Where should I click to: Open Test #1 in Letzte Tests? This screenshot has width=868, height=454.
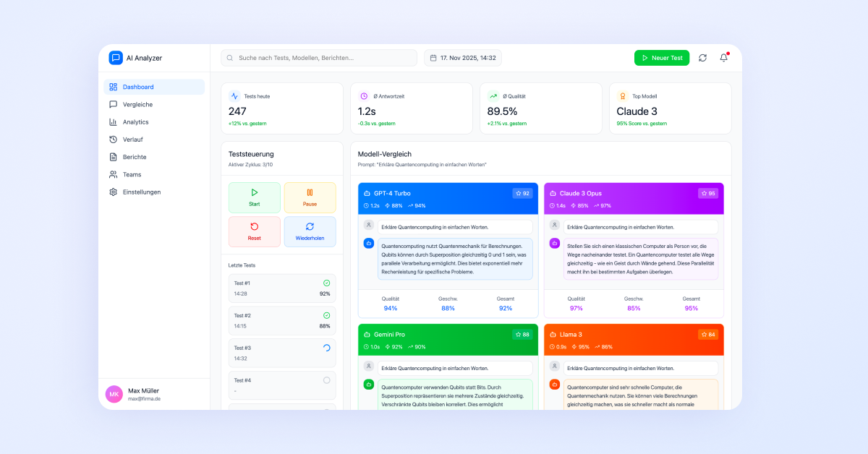(282, 288)
